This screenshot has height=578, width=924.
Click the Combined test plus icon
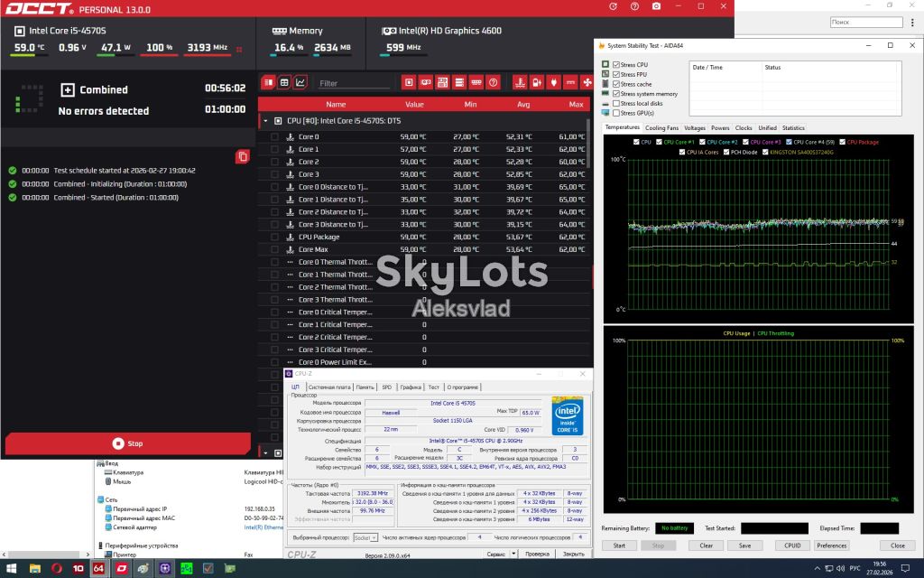point(67,89)
